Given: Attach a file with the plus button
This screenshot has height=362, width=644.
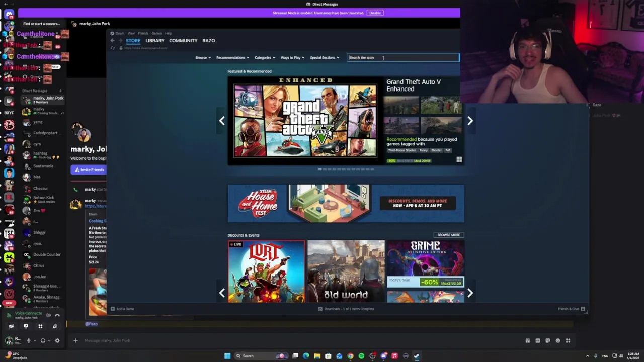Looking at the screenshot, I should [x=75, y=340].
